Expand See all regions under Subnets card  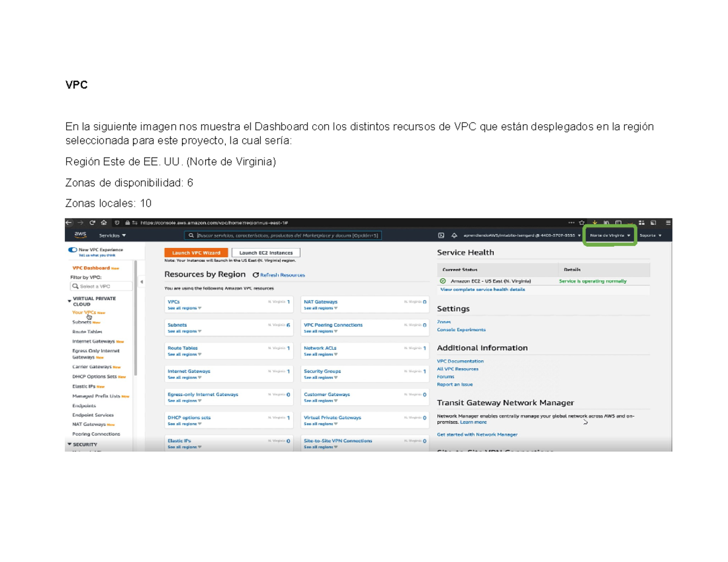point(184,331)
